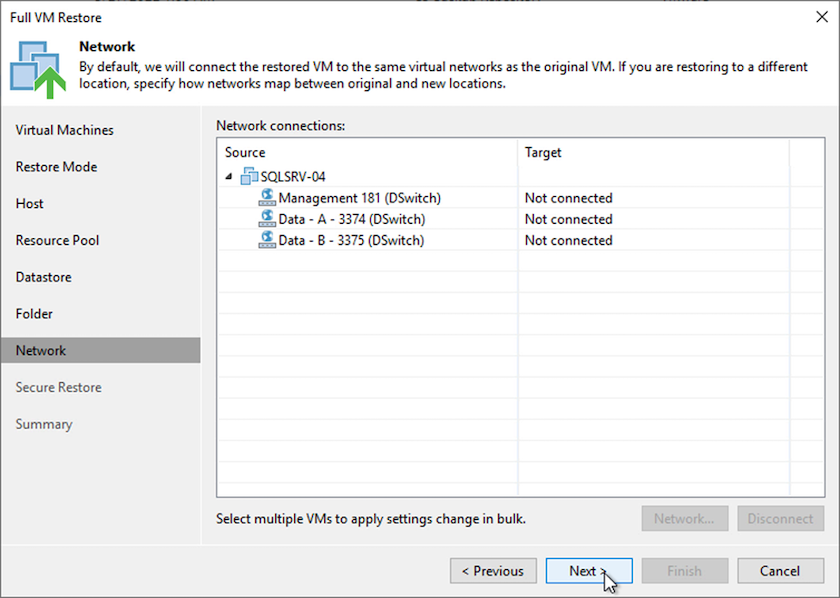Screen dimensions: 840x598
Task: Jump to the Datastore step
Action: [44, 277]
